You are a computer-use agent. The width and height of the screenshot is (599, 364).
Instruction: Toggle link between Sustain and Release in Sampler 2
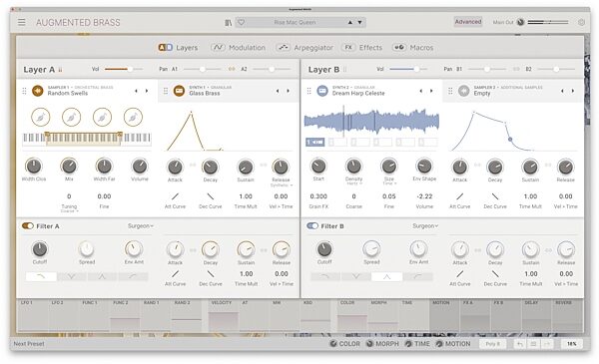pyautogui.click(x=548, y=165)
